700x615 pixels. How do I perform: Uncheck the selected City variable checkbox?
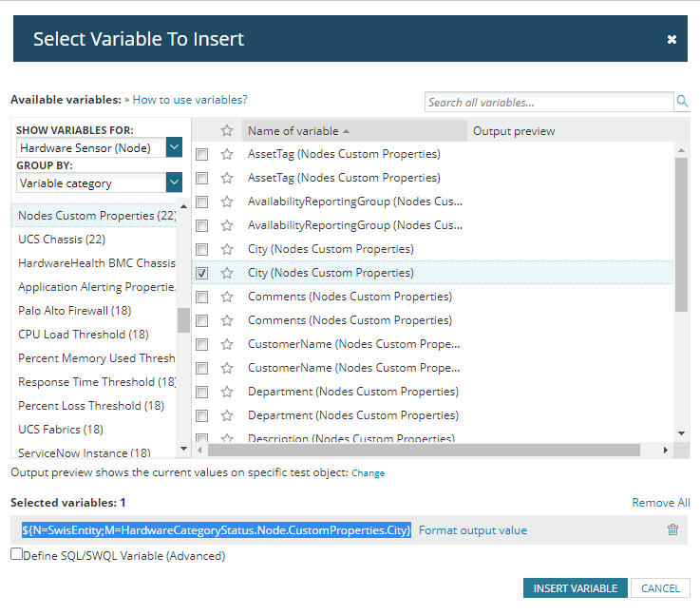[x=201, y=273]
